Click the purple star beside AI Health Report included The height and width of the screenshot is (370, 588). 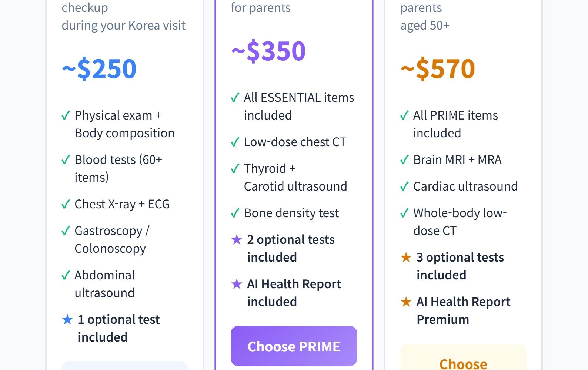pos(237,284)
